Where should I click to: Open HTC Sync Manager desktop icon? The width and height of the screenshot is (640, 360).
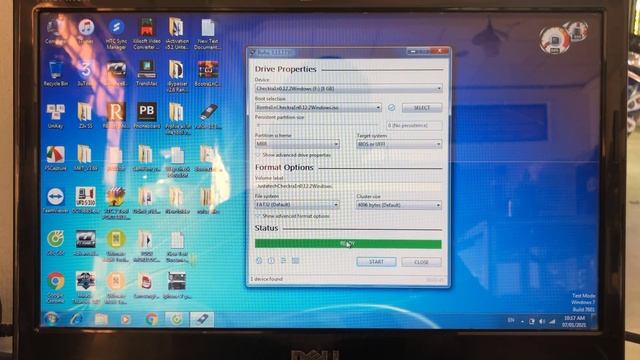point(116,35)
